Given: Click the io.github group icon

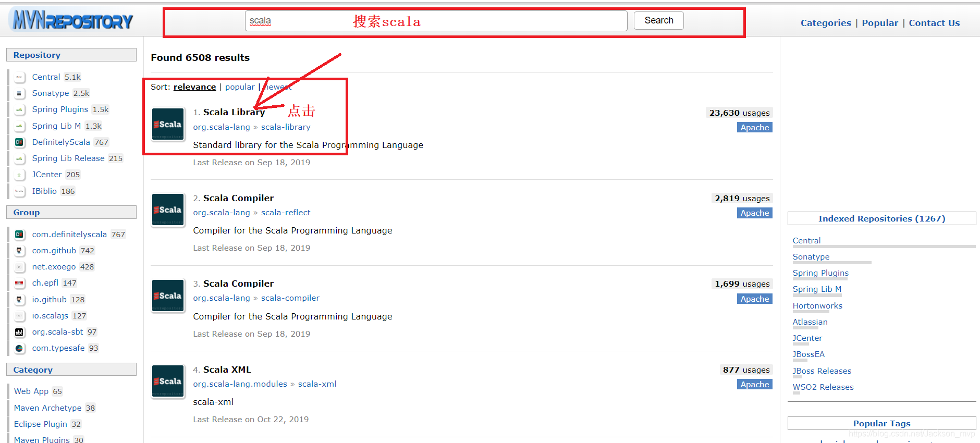Looking at the screenshot, I should tap(19, 300).
